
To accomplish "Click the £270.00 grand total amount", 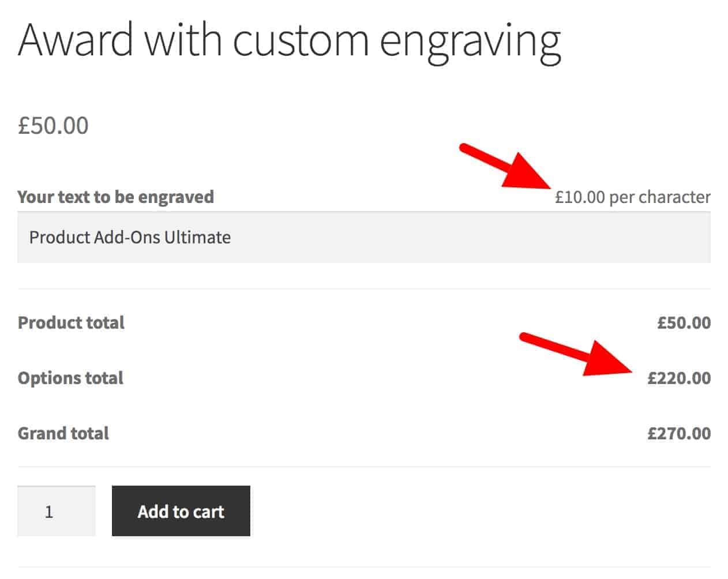I will (678, 434).
